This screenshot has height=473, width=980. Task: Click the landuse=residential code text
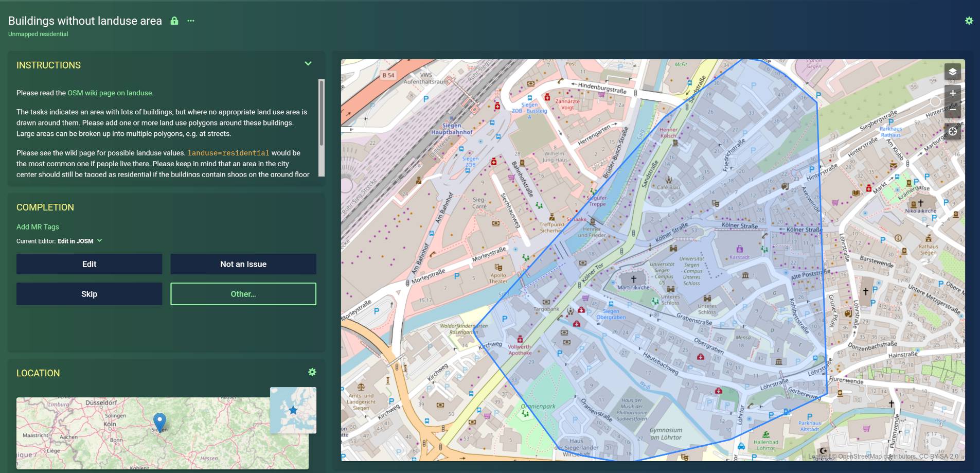pos(228,153)
